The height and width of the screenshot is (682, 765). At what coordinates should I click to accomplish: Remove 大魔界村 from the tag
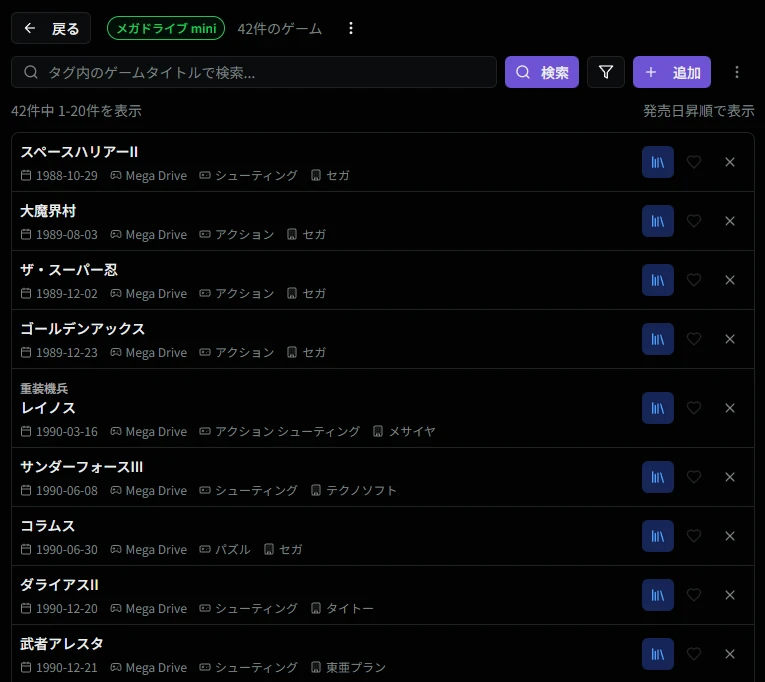730,221
